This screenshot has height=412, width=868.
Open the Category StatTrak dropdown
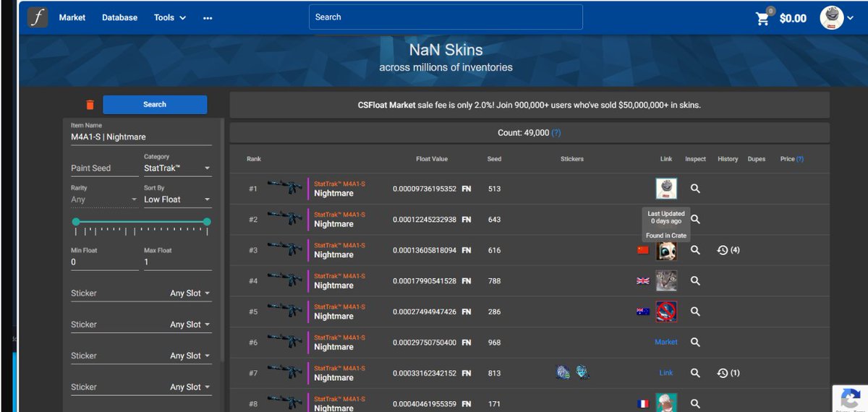pos(177,168)
